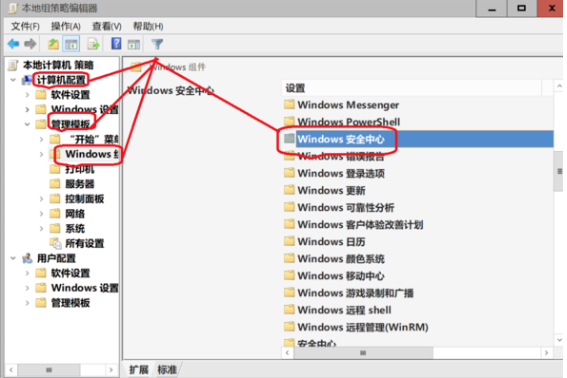Select 管理模板 under 用户配置
The height and width of the screenshot is (378, 567).
[70, 303]
